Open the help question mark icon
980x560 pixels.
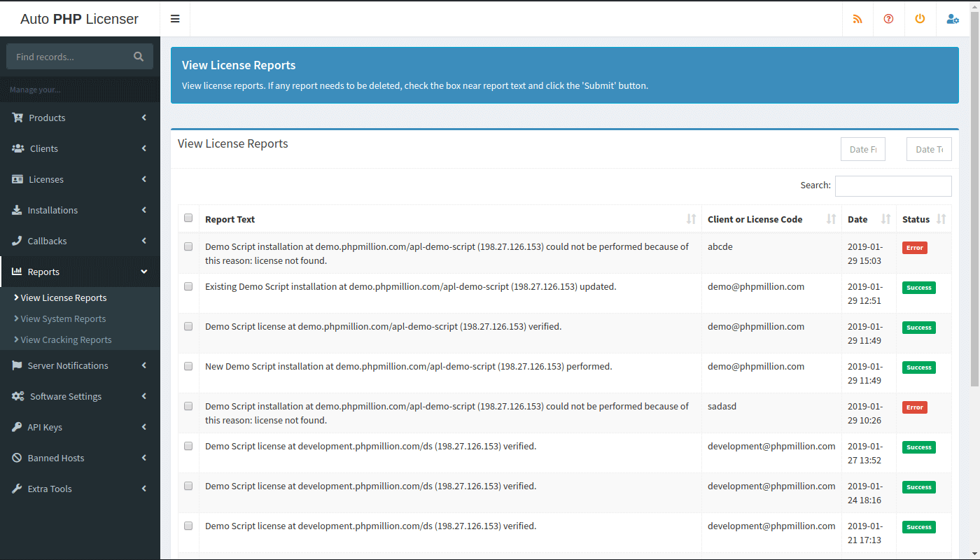[888, 19]
